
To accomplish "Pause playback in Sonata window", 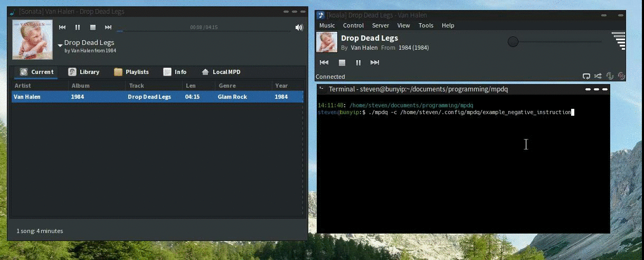I will tap(78, 27).
